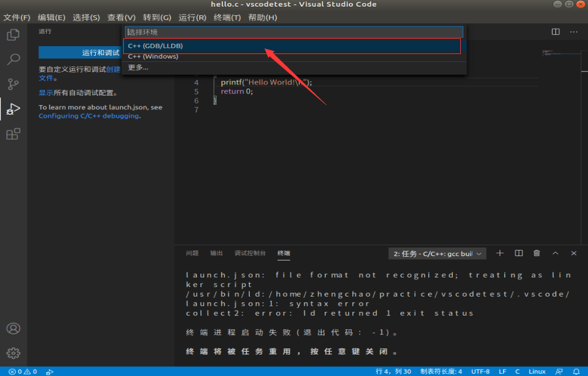Screen dimensions: 588x376
Task: Change the LF end of line sequence
Action: point(502,371)
